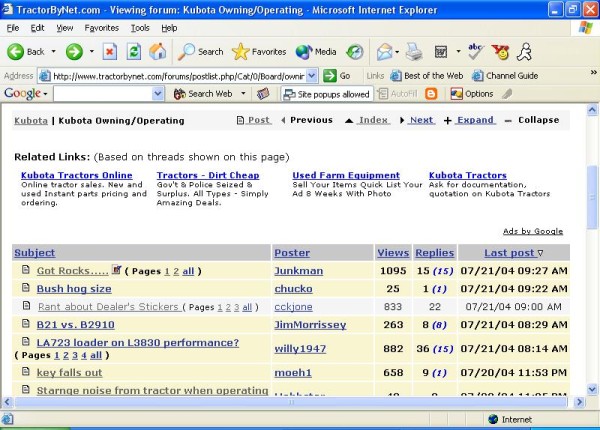Click the red Yahoo smiley toolbar icon
This screenshot has height=430, width=600.
coord(500,52)
